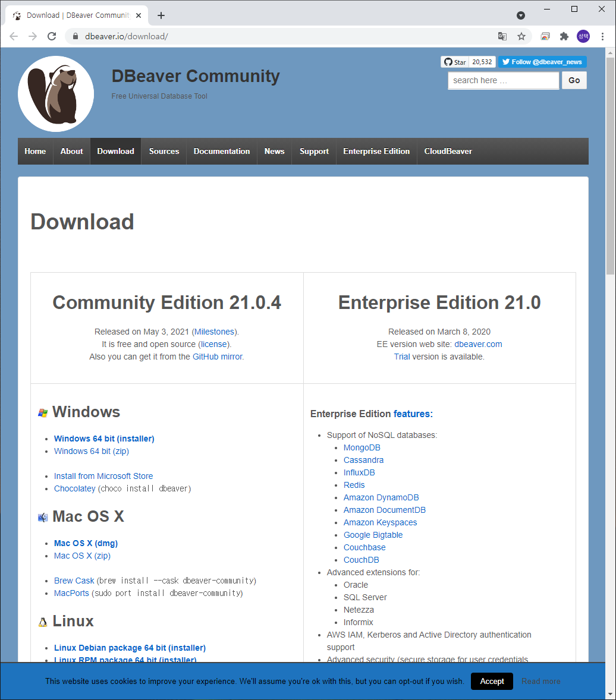616x700 pixels.
Task: Click Read more in cookie banner
Action: click(x=541, y=681)
